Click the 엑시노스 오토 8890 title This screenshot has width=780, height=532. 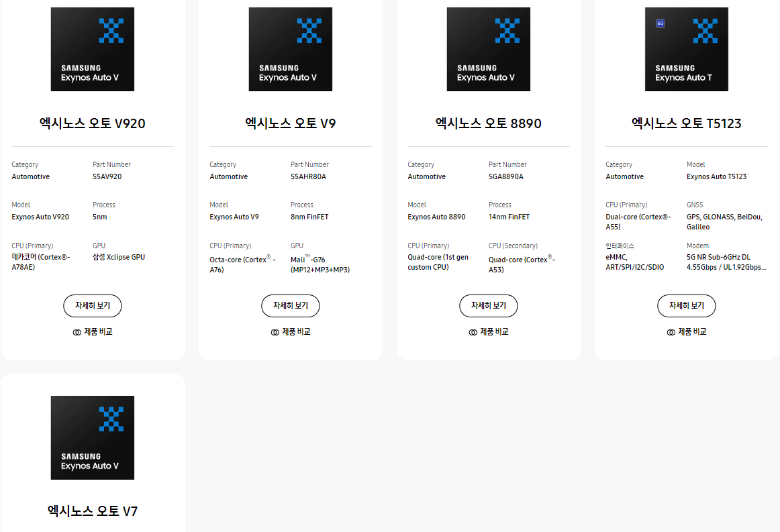489,123
